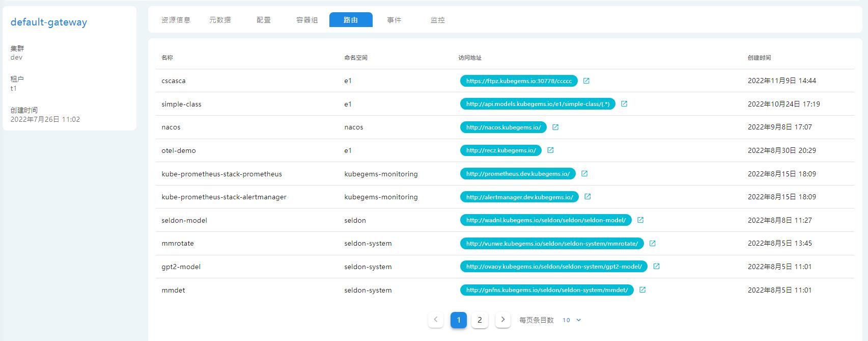Click the nacos route name

coord(171,127)
